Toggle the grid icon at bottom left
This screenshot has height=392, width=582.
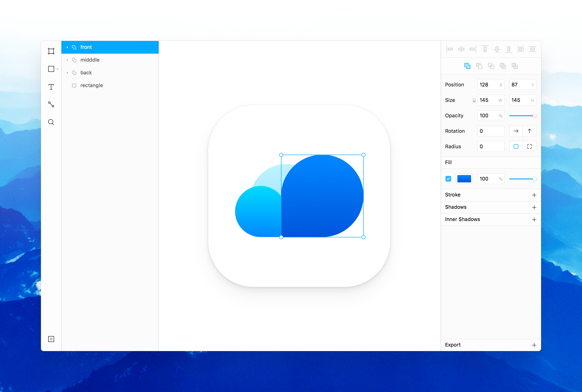[51, 339]
